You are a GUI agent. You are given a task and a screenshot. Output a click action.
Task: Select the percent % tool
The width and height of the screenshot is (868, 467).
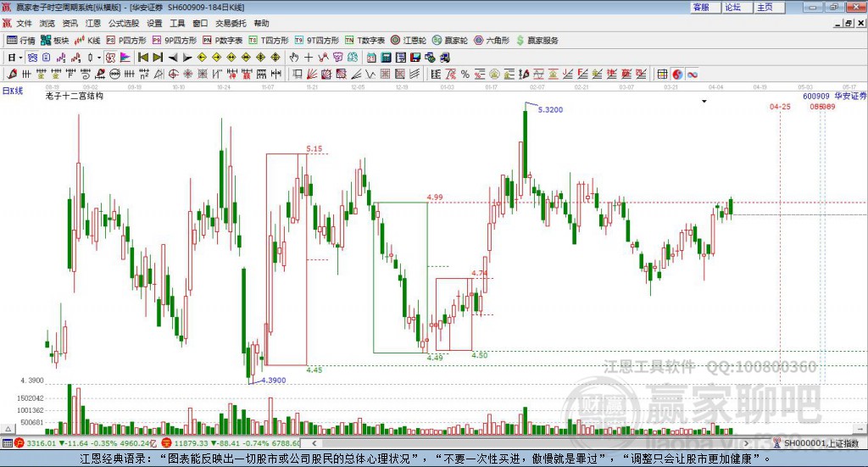465,74
